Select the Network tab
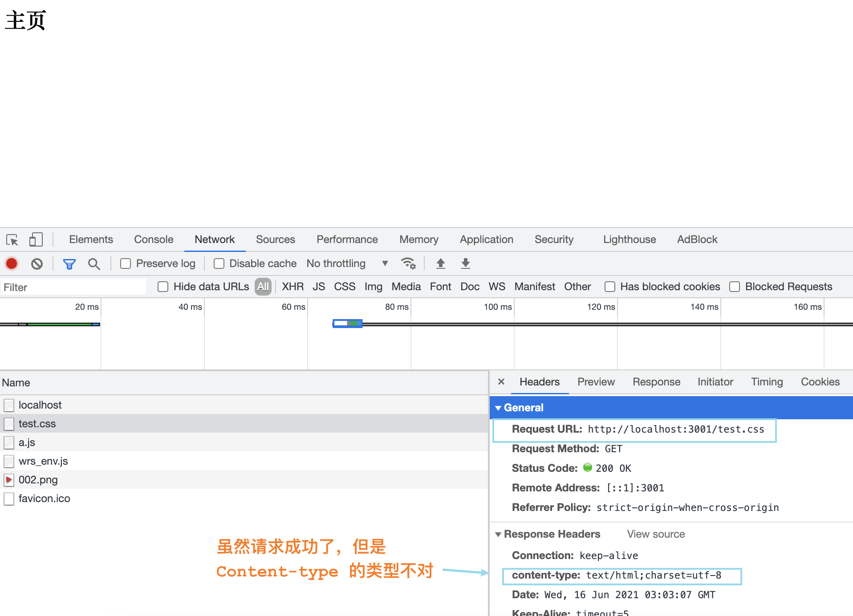Screen dimensions: 853x616 tap(215, 239)
